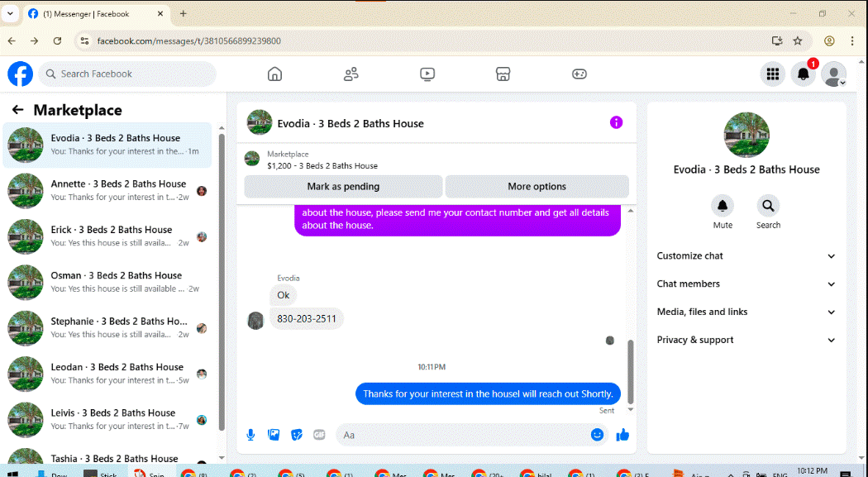868x477 pixels.
Task: Open the Notifications bell icon
Action: coord(804,74)
